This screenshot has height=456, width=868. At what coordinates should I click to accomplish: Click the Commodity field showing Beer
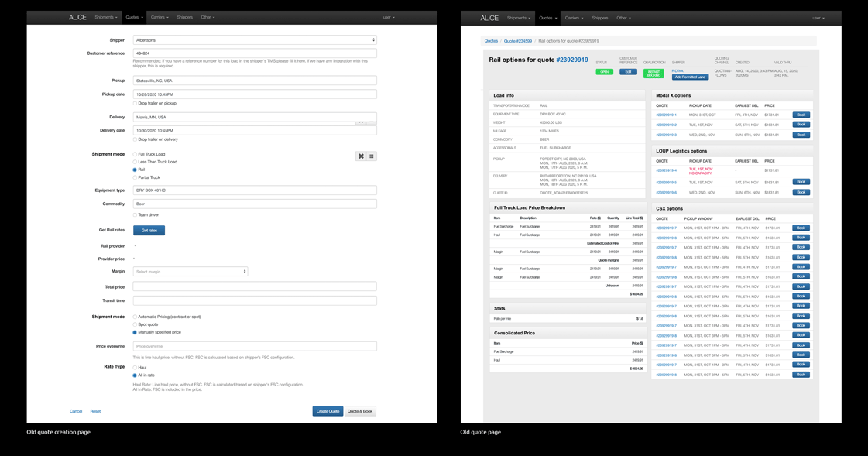pos(255,204)
